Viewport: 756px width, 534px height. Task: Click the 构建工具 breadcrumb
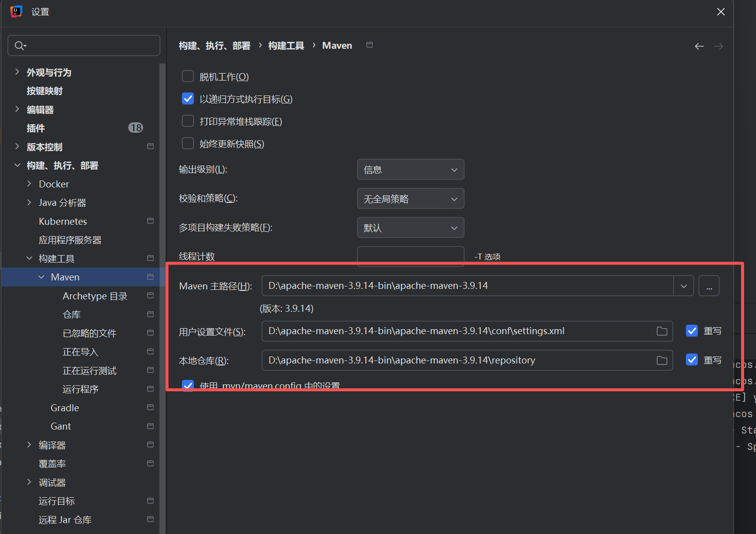coord(286,46)
